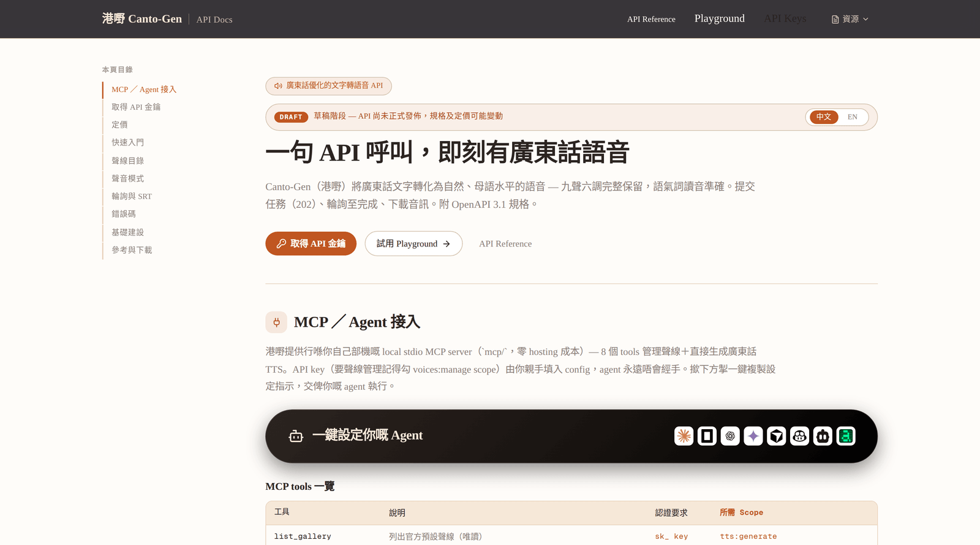This screenshot has width=980, height=545.
Task: Choose the green pixel "a" agent icon
Action: (846, 436)
